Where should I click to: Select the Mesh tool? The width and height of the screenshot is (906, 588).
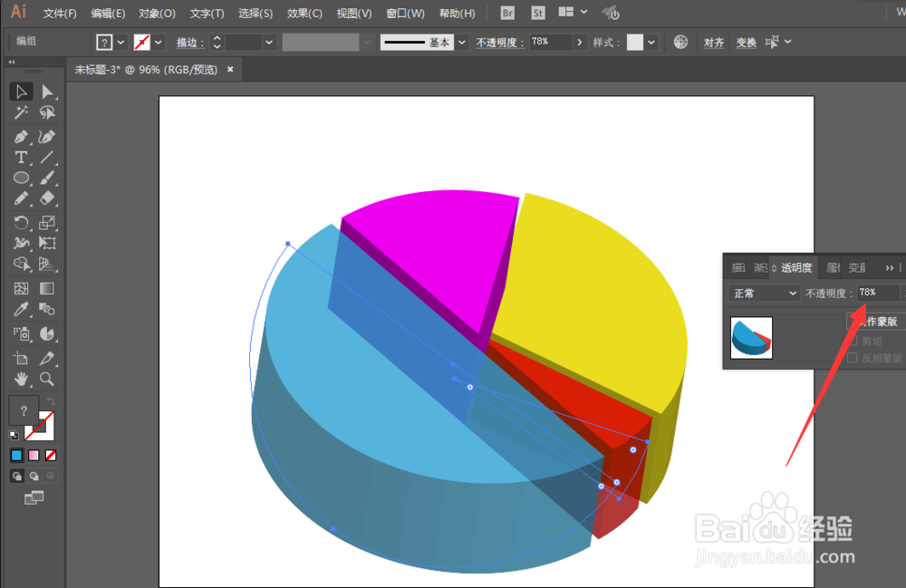point(22,288)
